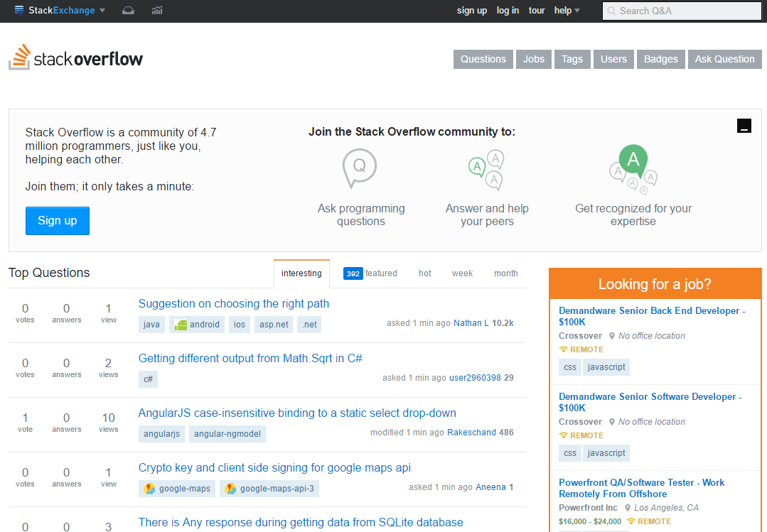
Task: Click the asp.net tag
Action: tap(274, 324)
